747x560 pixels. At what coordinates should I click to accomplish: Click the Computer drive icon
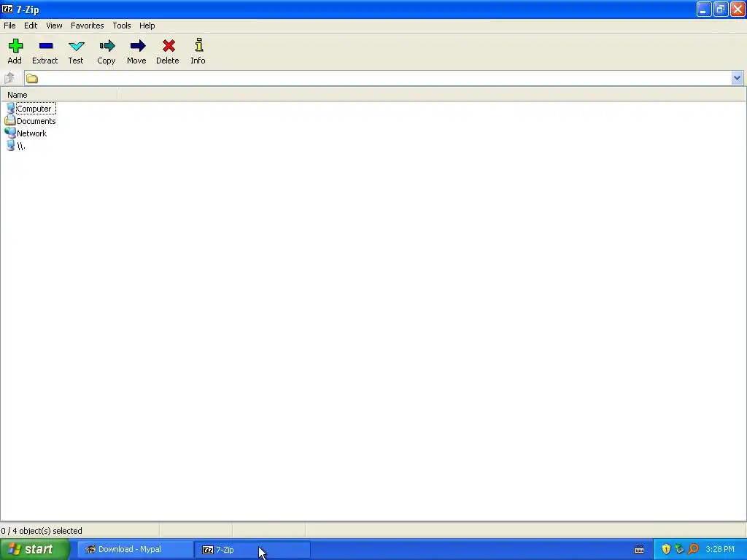click(10, 109)
